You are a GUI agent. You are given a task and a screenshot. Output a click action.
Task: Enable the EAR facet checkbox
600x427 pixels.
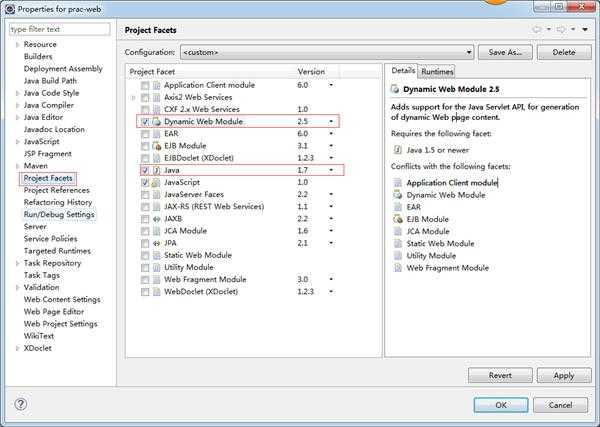coord(145,134)
